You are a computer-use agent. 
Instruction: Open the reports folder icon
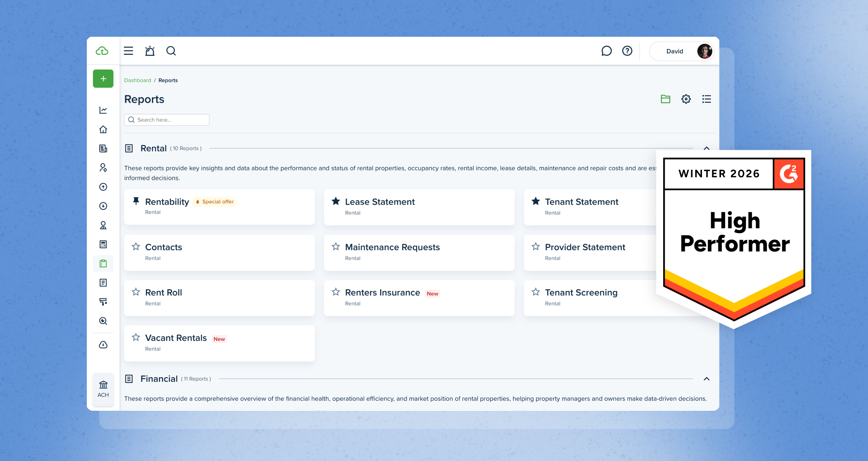pyautogui.click(x=665, y=99)
